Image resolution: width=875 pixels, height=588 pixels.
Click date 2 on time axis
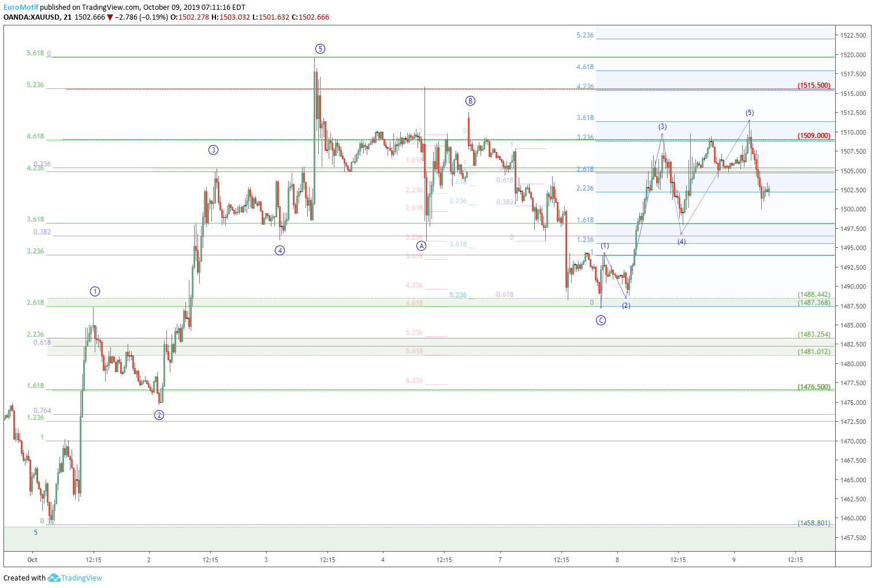pos(149,560)
